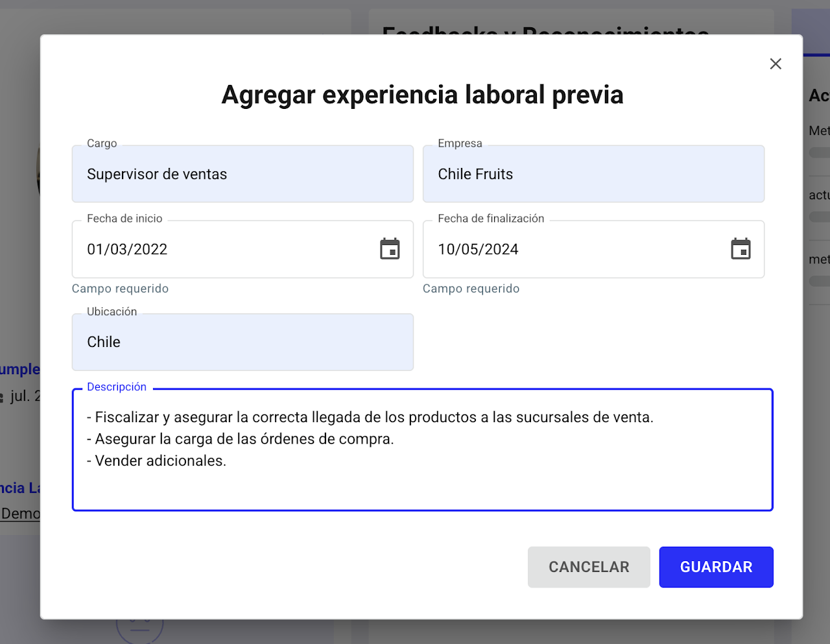This screenshot has height=644, width=830.
Task: Click the start date value 01/03/2022
Action: click(128, 250)
